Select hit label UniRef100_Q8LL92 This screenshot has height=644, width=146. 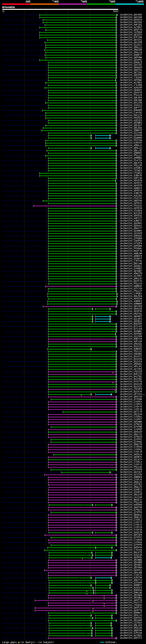(x=131, y=151)
